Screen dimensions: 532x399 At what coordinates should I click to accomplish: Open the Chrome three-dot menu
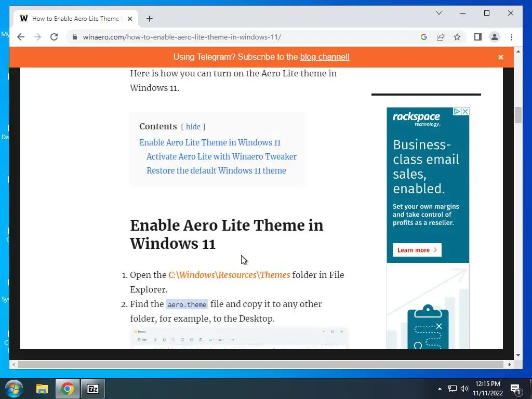click(511, 37)
